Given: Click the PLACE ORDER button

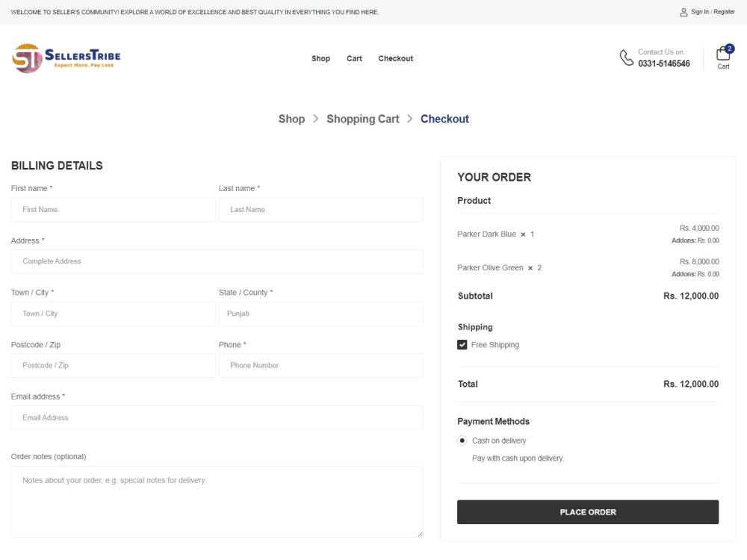Looking at the screenshot, I should tap(588, 512).
